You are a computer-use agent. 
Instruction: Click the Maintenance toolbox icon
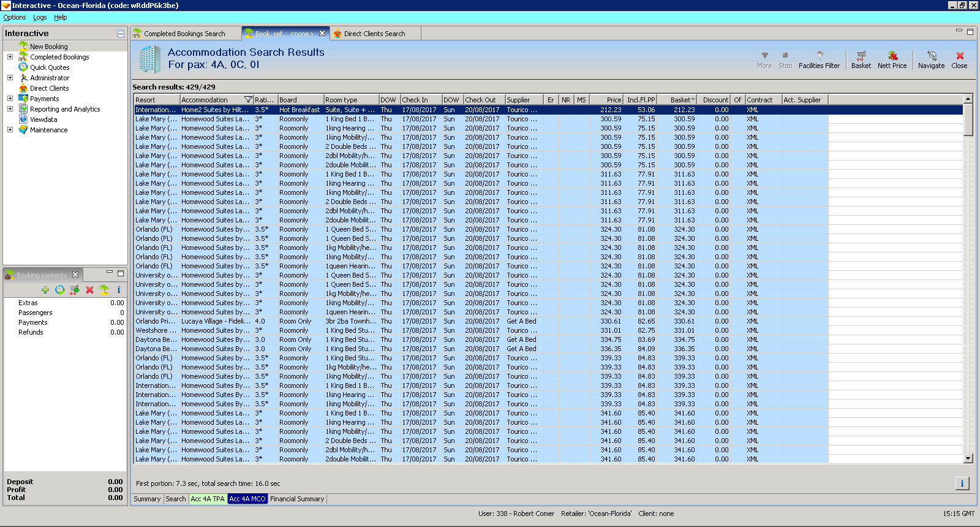[23, 130]
